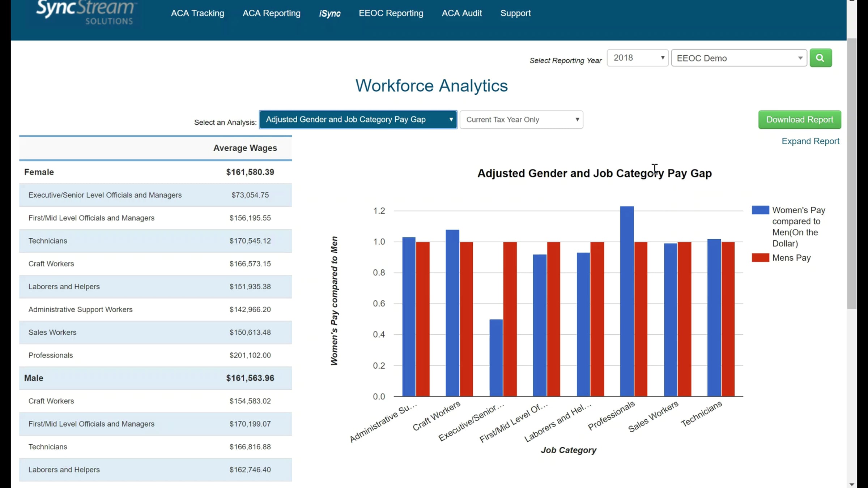Open the ACA Audit menu
868x488 pixels.
461,13
